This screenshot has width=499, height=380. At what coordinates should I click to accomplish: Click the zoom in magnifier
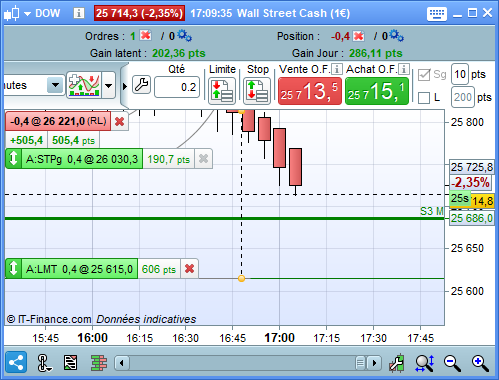tap(480, 363)
